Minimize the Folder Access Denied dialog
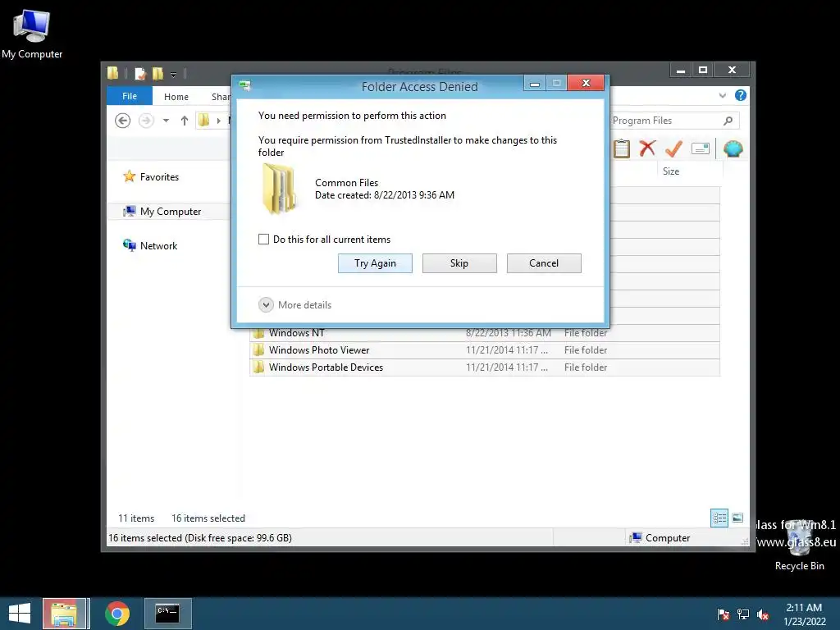 (x=534, y=83)
